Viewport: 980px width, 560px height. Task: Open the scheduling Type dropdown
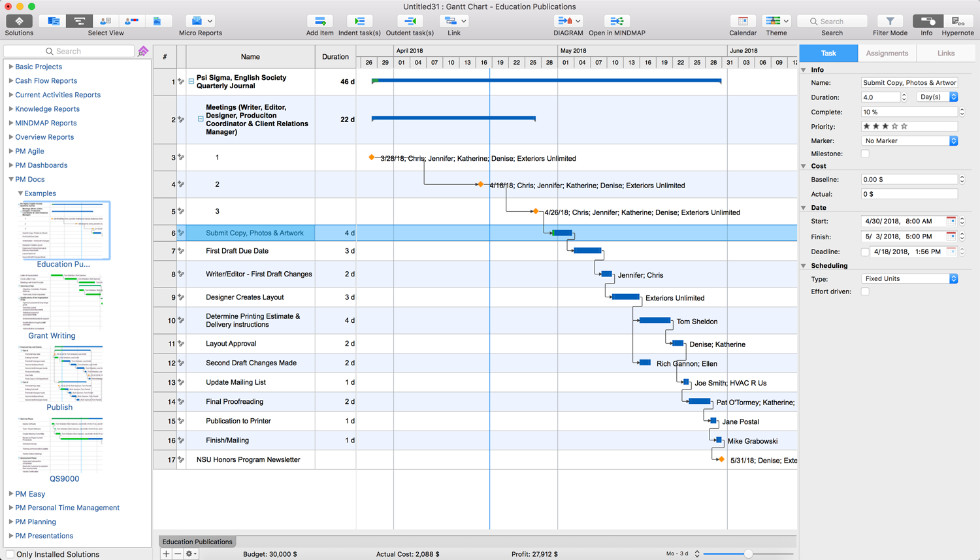[x=909, y=279]
